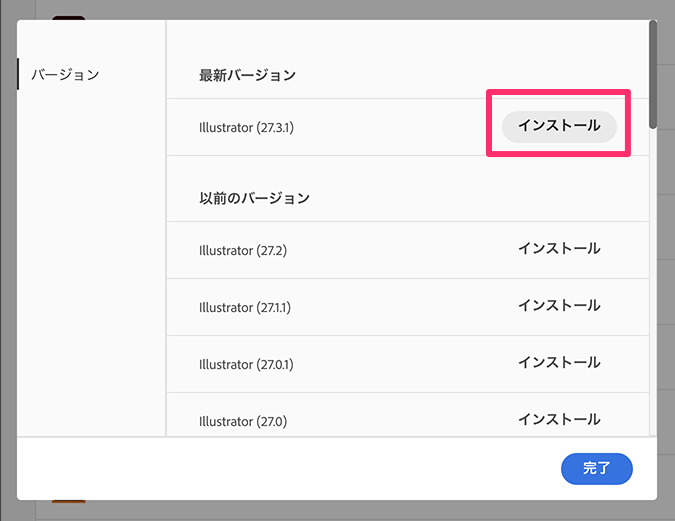This screenshot has height=521, width=675.
Task: Click the 以前のバージョン section heading
Action: pos(254,198)
